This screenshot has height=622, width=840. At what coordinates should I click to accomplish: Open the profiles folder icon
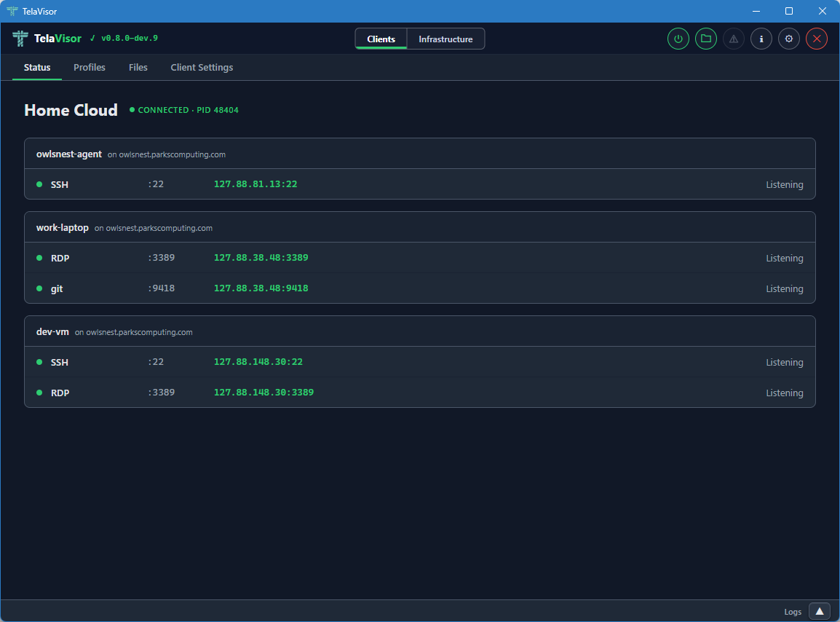[705, 39]
